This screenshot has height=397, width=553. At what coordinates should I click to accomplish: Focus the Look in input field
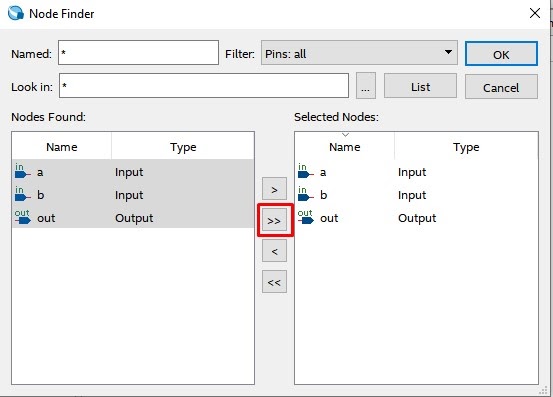pos(204,86)
